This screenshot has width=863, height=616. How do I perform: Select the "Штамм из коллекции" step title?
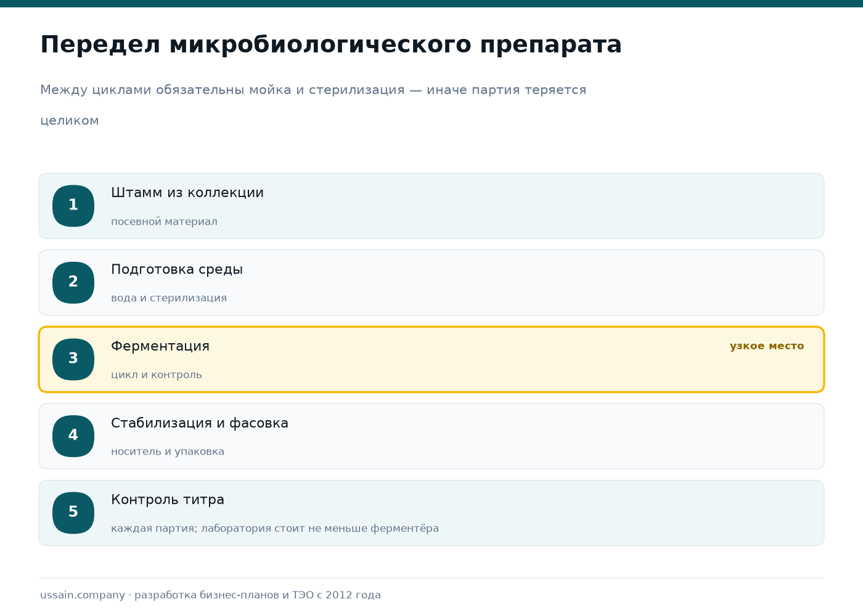187,193
